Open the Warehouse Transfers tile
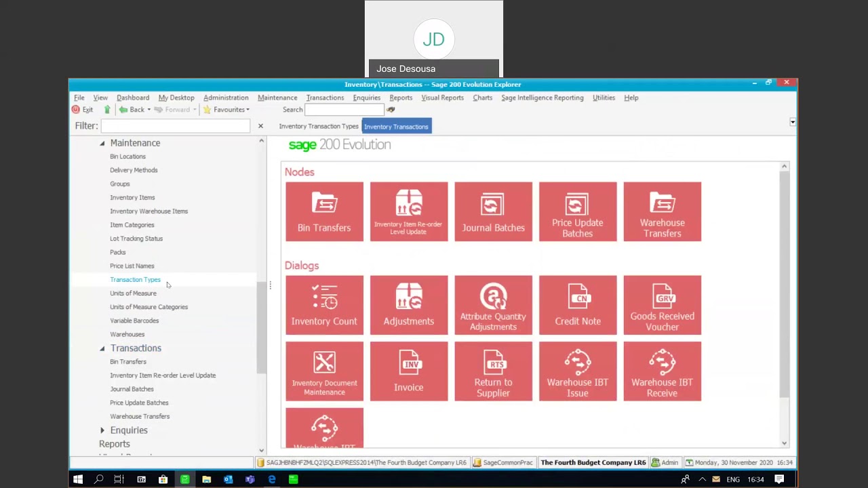868x488 pixels. pyautogui.click(x=663, y=211)
